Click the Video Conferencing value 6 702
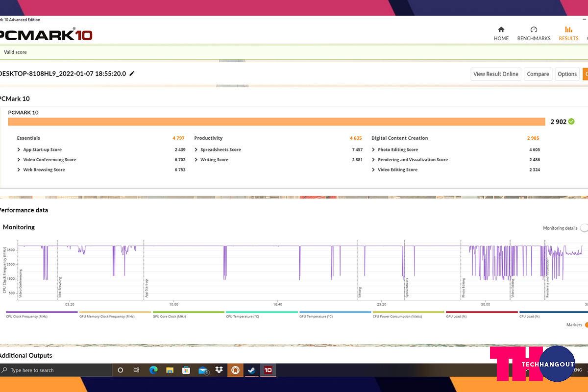 [180, 160]
